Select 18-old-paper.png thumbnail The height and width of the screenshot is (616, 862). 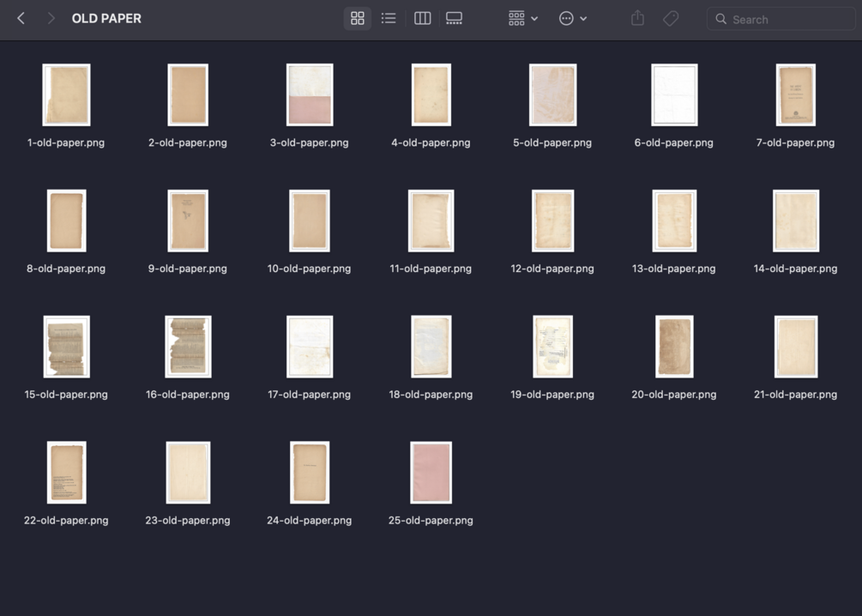[x=431, y=347]
